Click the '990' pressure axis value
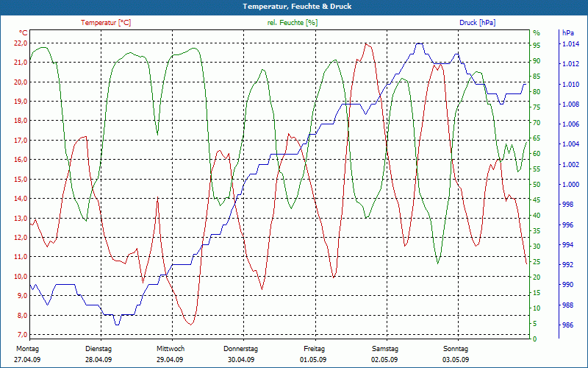588x368 pixels. pos(567,285)
